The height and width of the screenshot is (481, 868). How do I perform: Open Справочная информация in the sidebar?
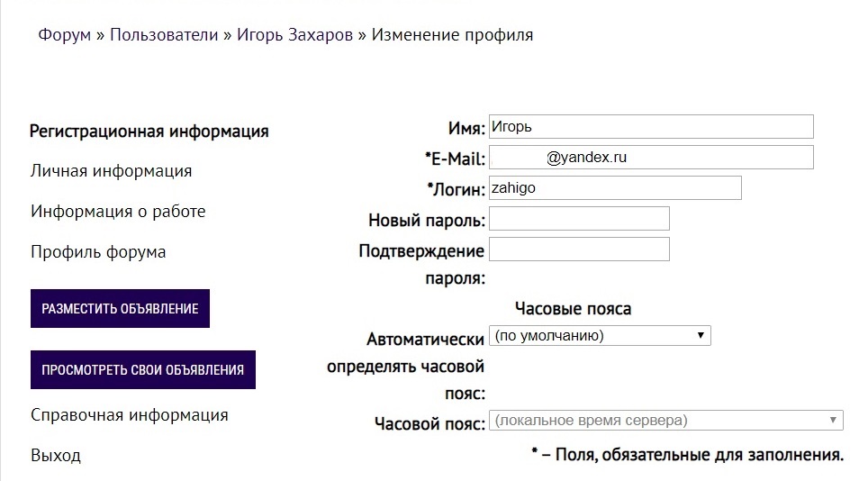[x=129, y=415]
